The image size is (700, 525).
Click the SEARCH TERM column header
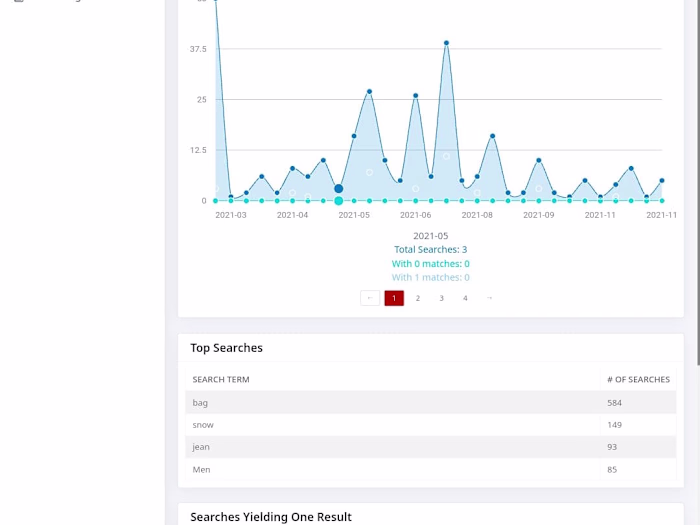(221, 379)
